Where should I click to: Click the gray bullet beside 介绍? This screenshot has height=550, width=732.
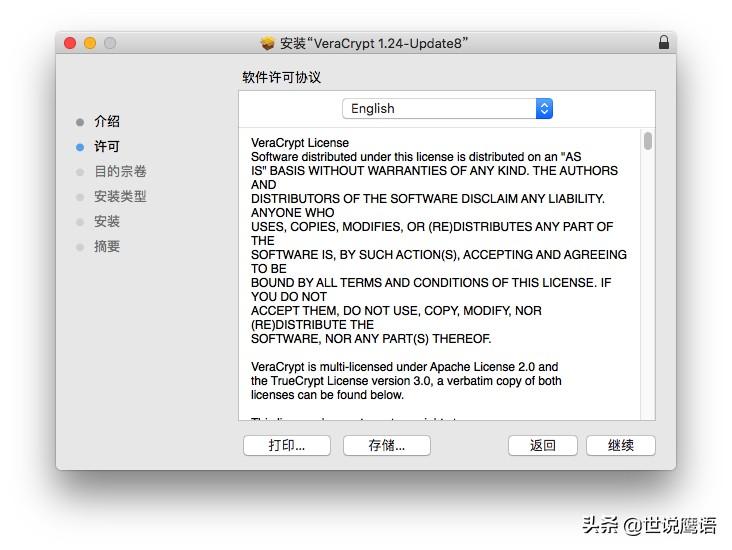point(80,122)
